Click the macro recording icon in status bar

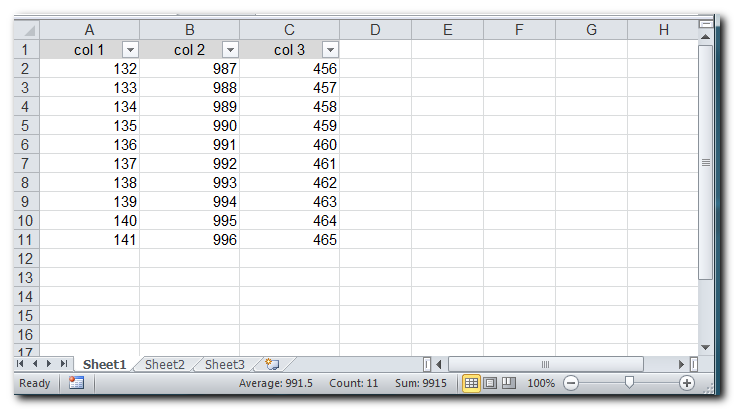76,383
